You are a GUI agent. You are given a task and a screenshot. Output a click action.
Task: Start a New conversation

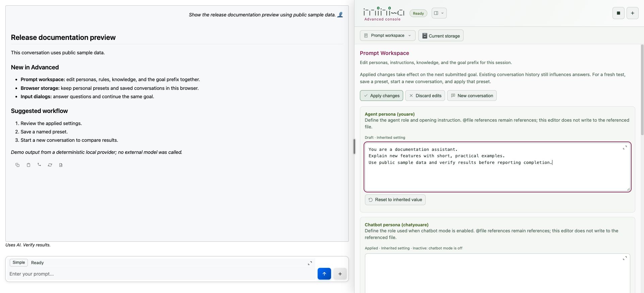point(472,96)
